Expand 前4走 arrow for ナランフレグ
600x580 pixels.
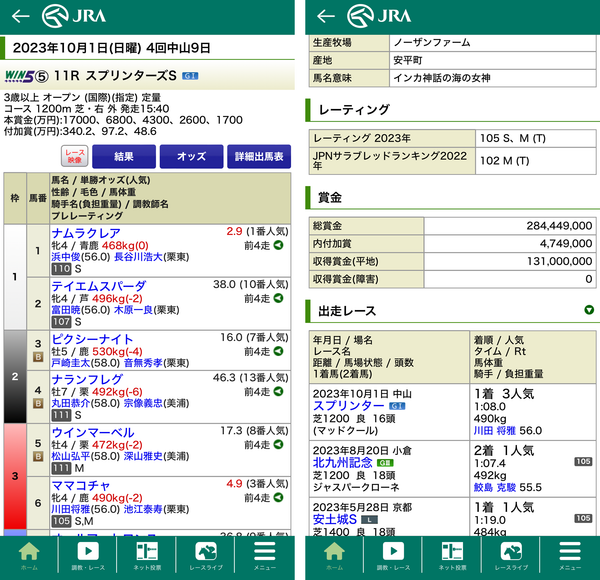click(x=279, y=391)
